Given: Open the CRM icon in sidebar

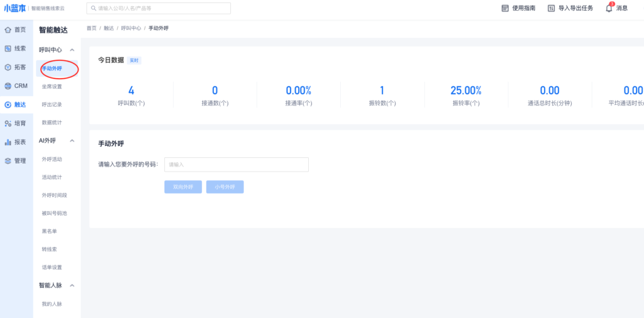Looking at the screenshot, I should (x=8, y=86).
